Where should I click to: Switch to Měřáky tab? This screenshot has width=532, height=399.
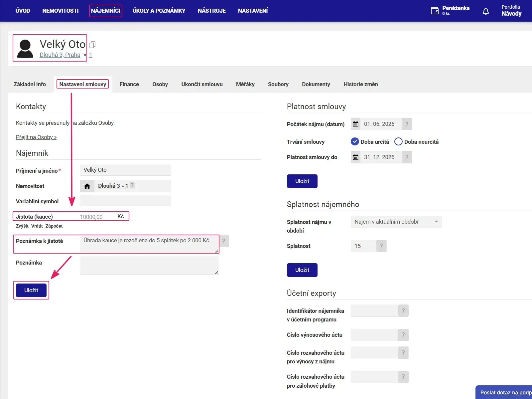pos(245,85)
